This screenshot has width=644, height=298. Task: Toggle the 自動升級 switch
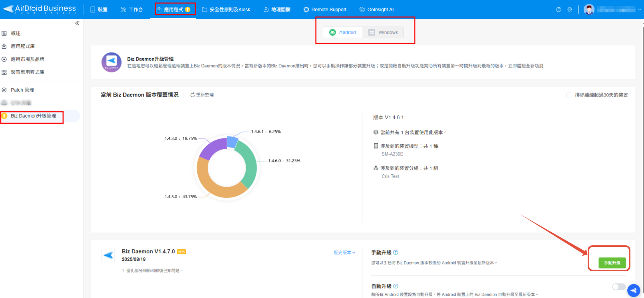pyautogui.click(x=619, y=287)
